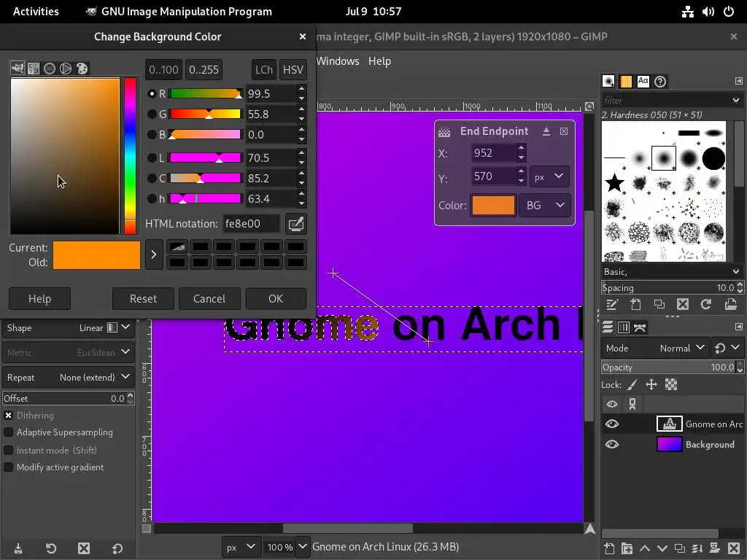747x560 pixels.
Task: Switch to the Layers tab icon
Action: [608, 327]
